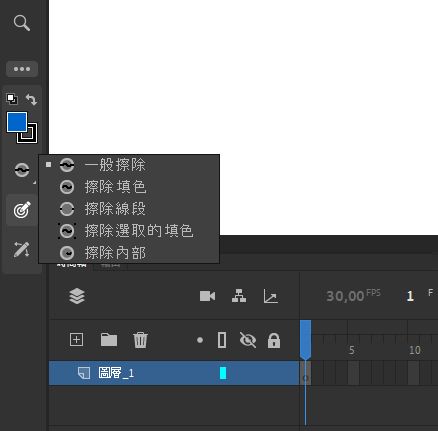
Task: Open the blue fill color swatch
Action: (x=17, y=122)
